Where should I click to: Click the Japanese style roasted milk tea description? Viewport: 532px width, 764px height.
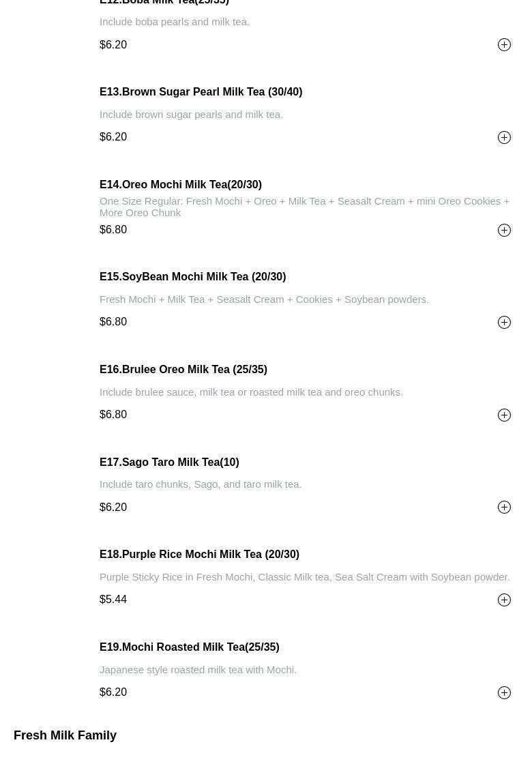[198, 670]
